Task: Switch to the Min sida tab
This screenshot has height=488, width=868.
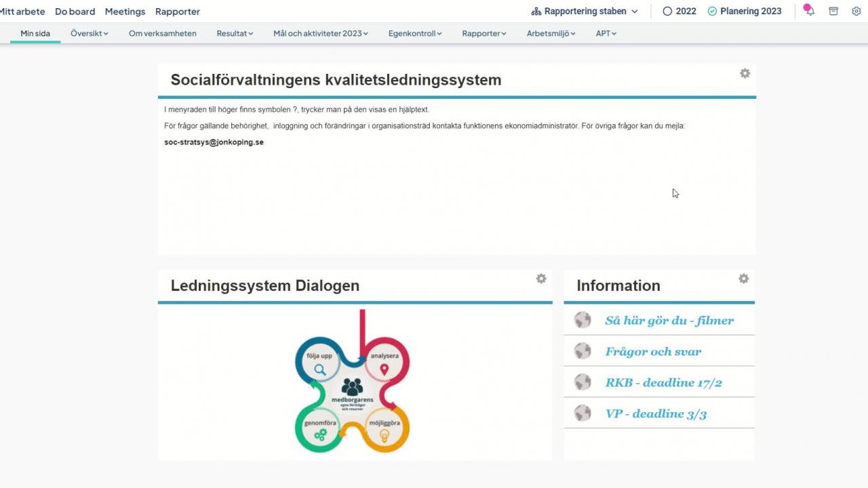Action: pyautogui.click(x=35, y=33)
